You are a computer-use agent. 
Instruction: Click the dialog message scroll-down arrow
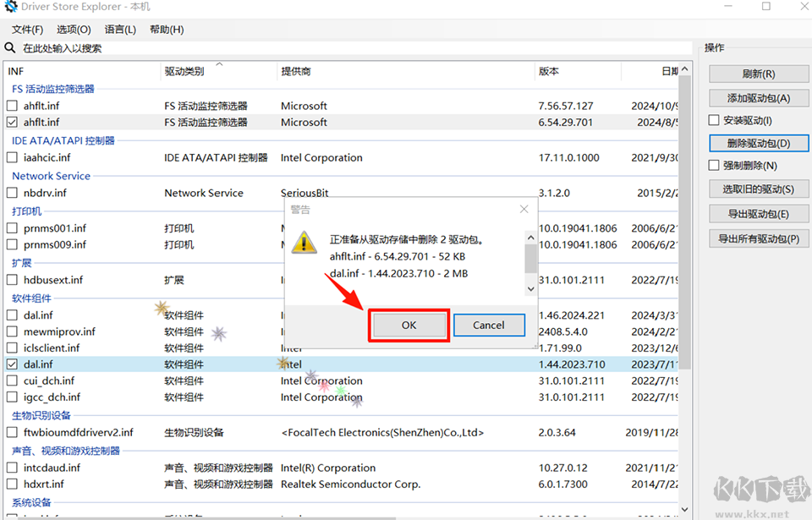click(x=530, y=289)
